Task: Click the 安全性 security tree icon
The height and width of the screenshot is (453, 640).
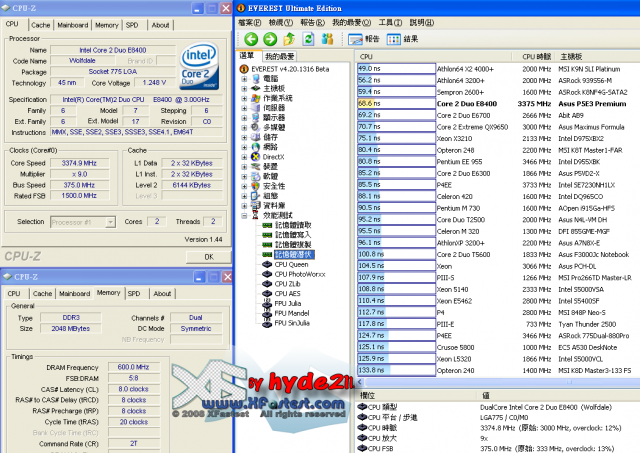Action: (x=256, y=186)
